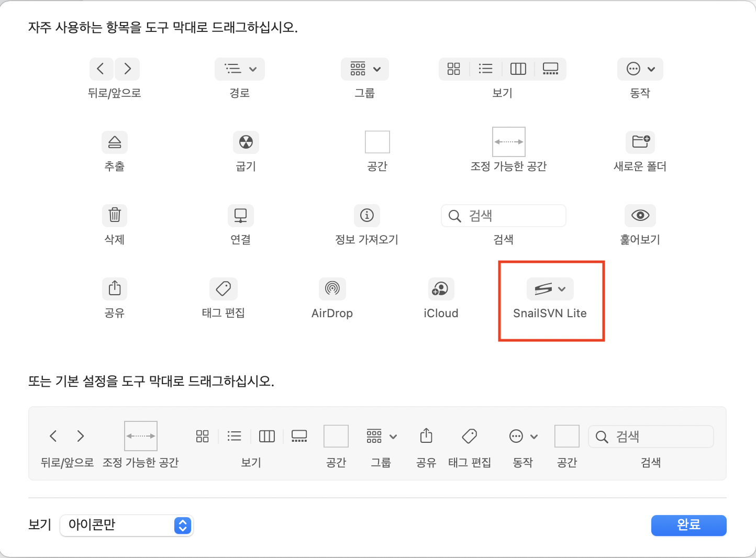Click the Share (공유) icon in palette
This screenshot has height=558, width=756.
[115, 288]
